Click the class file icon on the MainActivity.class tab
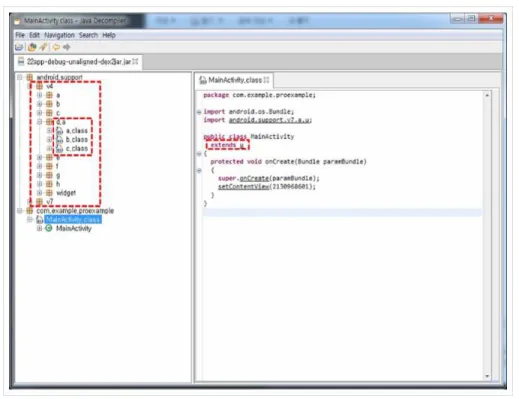Screen dimensions: 519x399 pyautogui.click(x=202, y=80)
